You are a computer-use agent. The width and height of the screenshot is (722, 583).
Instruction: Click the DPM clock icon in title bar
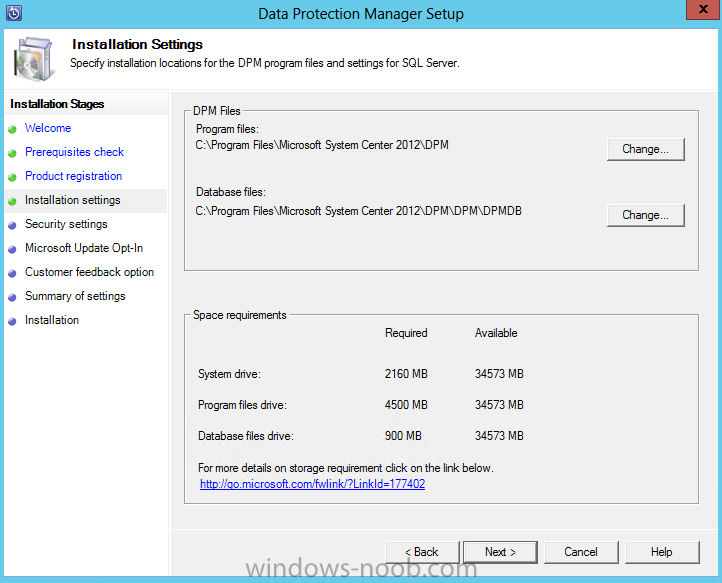14,13
